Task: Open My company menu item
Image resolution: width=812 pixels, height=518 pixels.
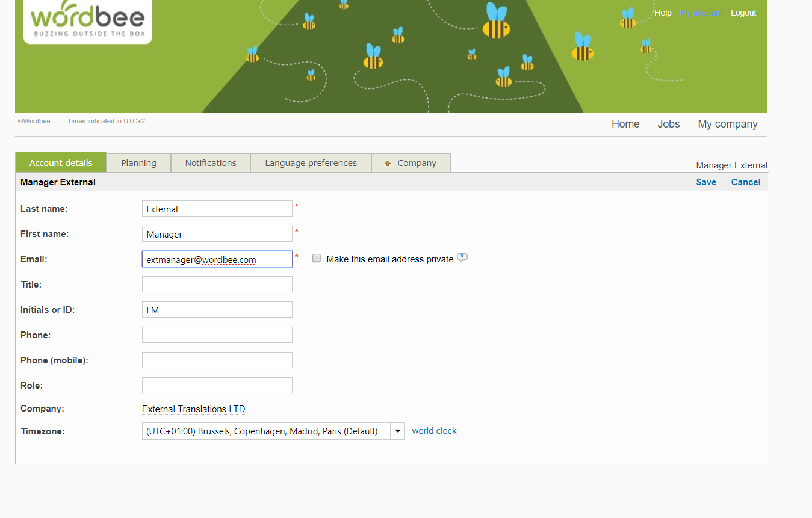Action: 727,124
